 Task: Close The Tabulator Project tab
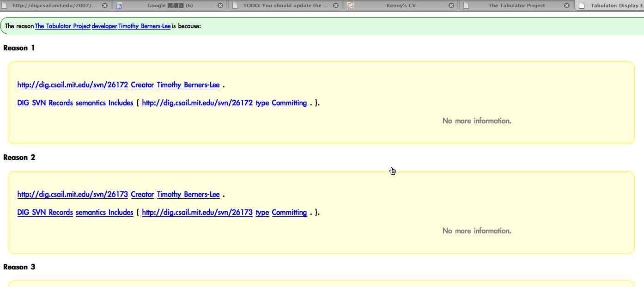pyautogui.click(x=567, y=6)
